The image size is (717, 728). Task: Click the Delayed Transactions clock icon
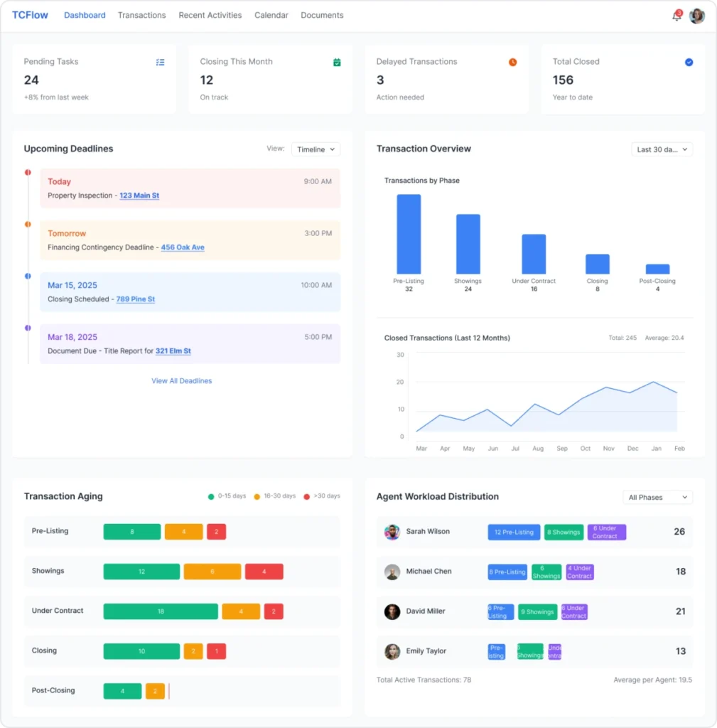512,63
